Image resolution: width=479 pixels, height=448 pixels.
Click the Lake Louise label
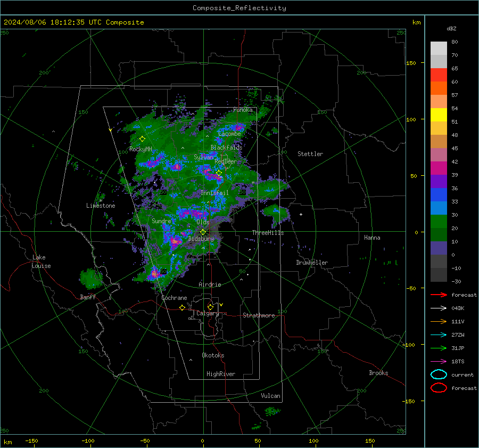point(42,262)
